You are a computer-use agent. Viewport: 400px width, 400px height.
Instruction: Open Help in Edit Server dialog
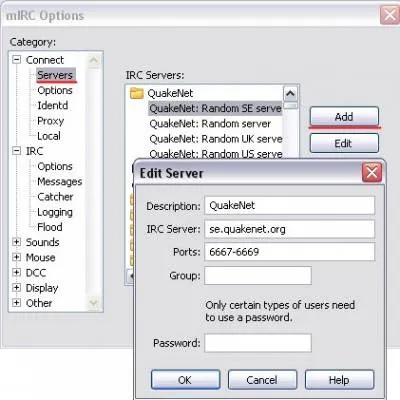(x=339, y=380)
